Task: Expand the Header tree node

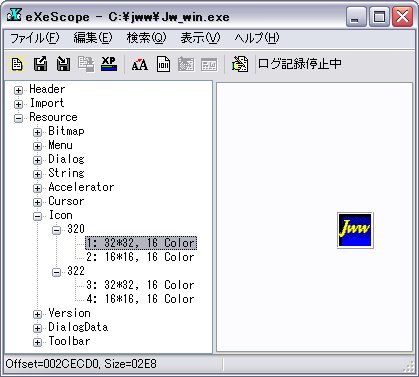Action: click(x=18, y=90)
